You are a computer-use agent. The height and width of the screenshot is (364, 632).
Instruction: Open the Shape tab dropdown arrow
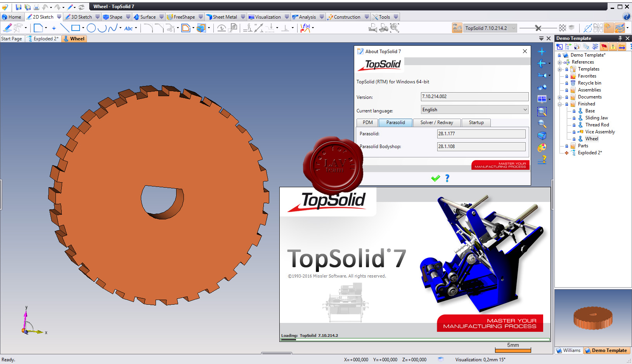(x=128, y=17)
